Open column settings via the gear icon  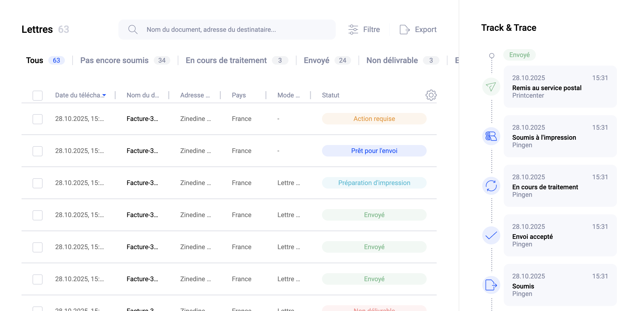431,95
